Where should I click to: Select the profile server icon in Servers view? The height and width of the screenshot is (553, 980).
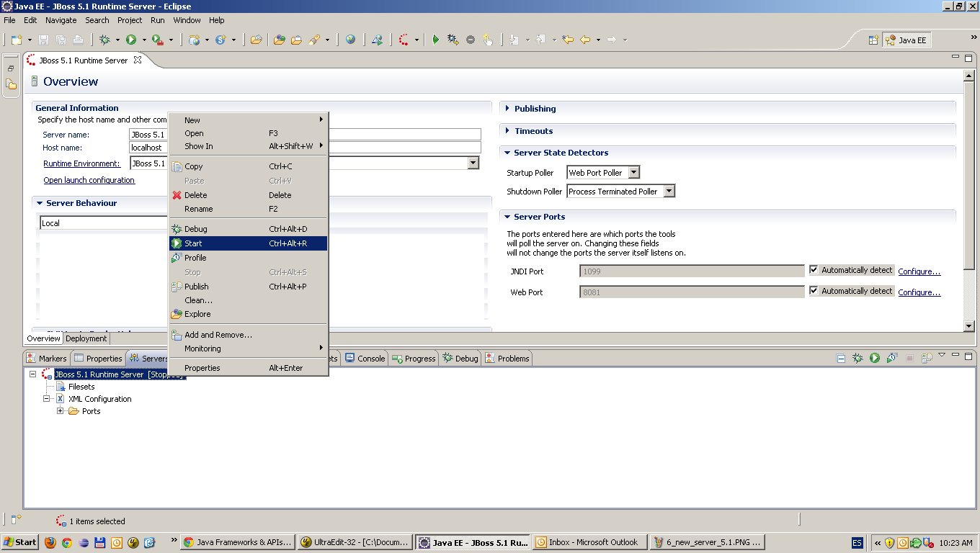tap(893, 358)
